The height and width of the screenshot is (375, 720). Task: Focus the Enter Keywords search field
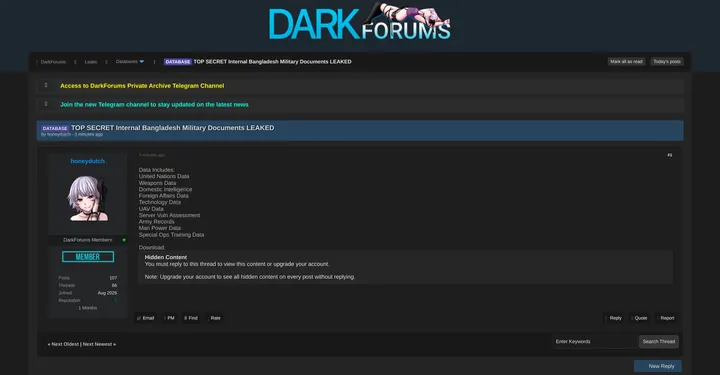[x=595, y=341]
